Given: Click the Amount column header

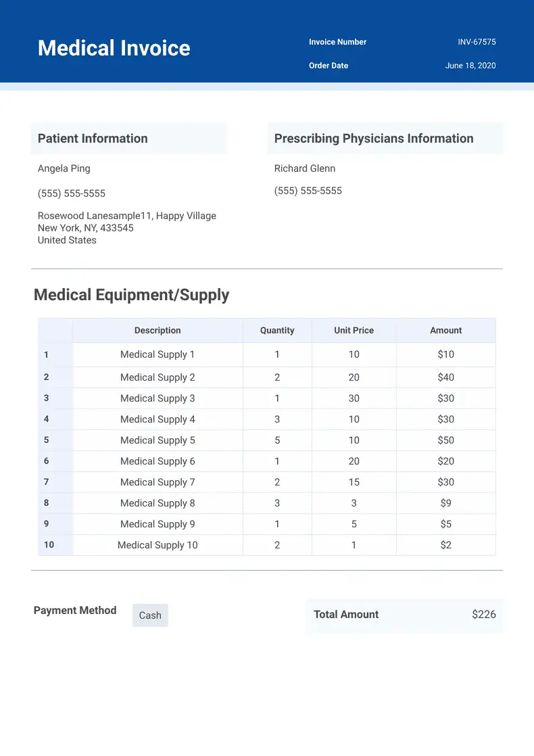Looking at the screenshot, I should pyautogui.click(x=446, y=331).
